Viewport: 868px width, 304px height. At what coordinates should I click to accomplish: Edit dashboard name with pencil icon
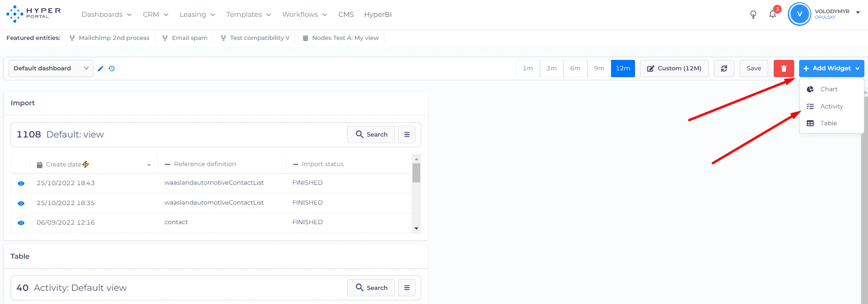(x=101, y=69)
